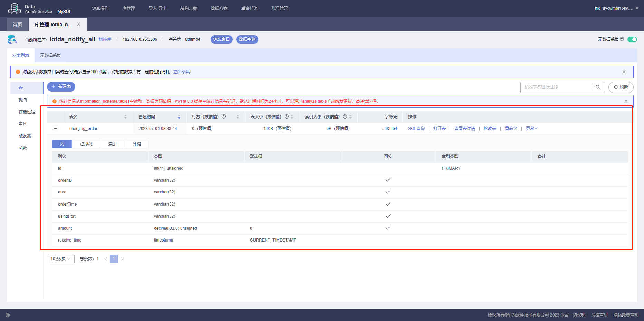Click 查看表详情 for charging_order
The image size is (644, 321).
[465, 129]
